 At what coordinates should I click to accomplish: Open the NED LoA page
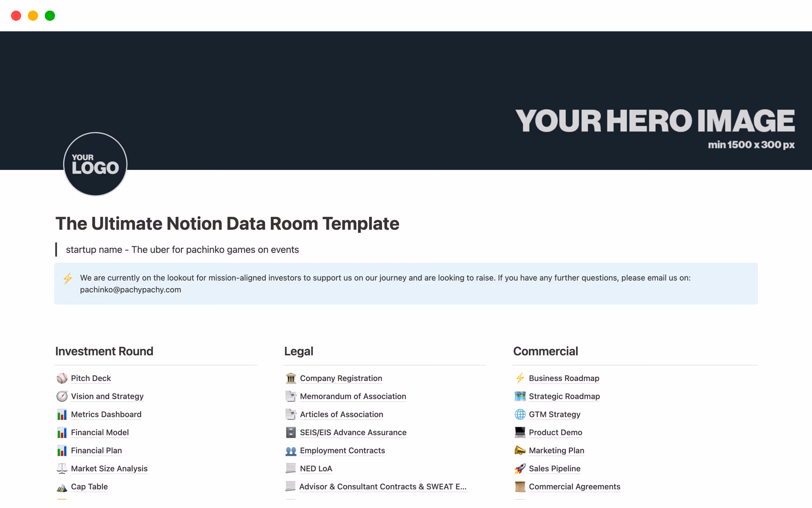[316, 469]
